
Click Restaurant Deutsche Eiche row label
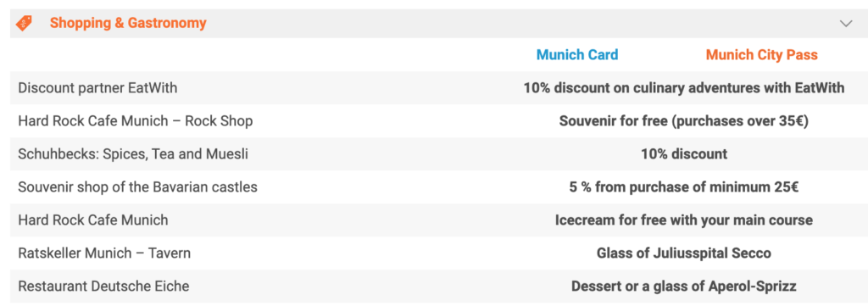103,286
